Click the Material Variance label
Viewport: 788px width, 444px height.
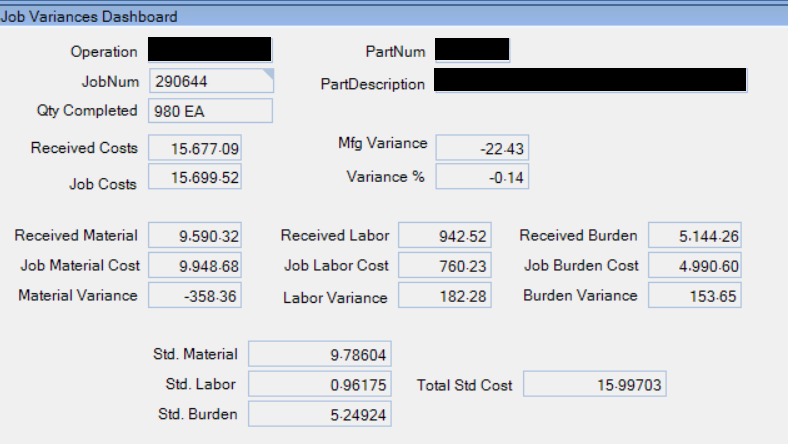[78, 295]
